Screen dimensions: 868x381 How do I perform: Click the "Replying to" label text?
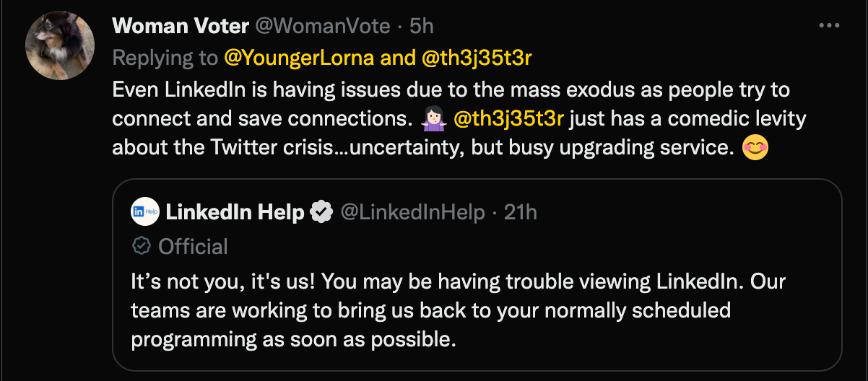tap(165, 58)
